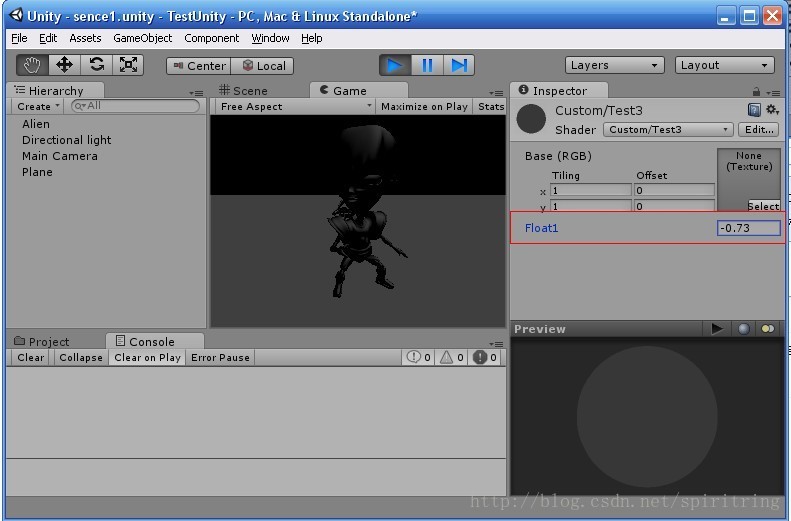This screenshot has width=791, height=521.
Task: Open the Component menu
Action: point(211,38)
